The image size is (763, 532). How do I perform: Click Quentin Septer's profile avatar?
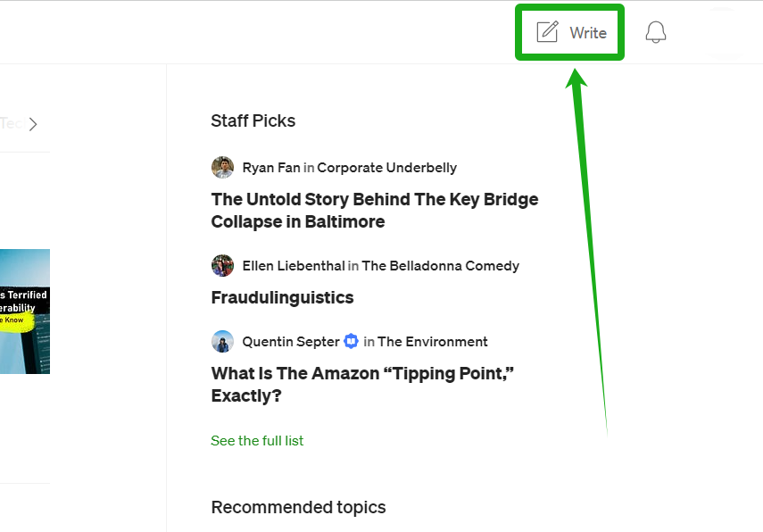(x=222, y=342)
